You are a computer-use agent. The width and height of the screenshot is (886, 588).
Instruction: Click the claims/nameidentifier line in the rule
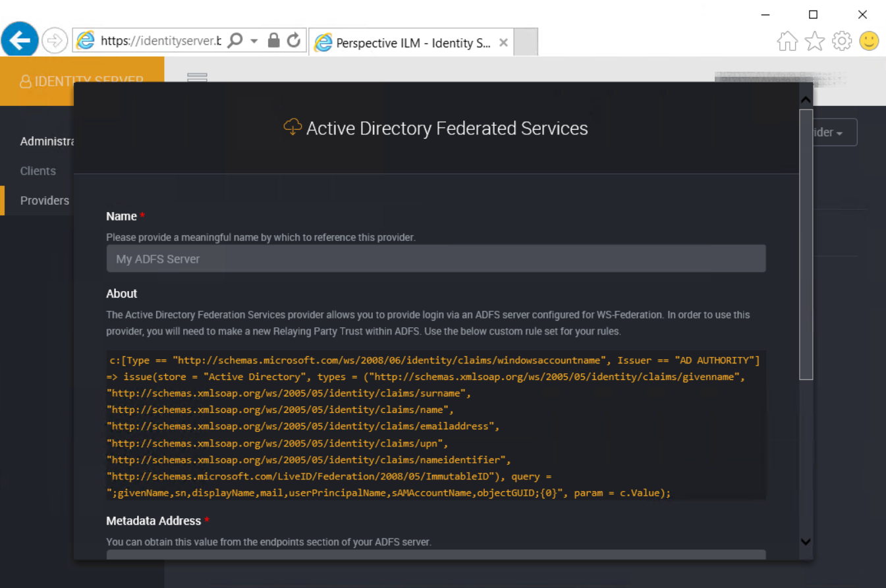(308, 459)
